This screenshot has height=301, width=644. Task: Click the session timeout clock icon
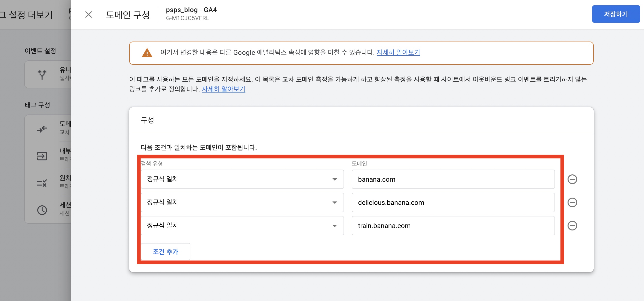tap(42, 210)
